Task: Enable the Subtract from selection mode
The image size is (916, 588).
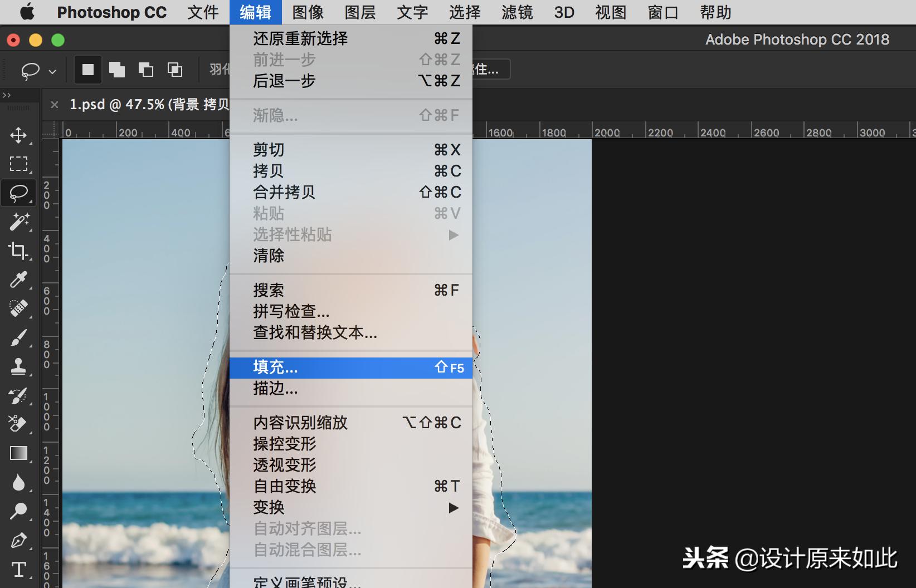Action: coord(146,69)
